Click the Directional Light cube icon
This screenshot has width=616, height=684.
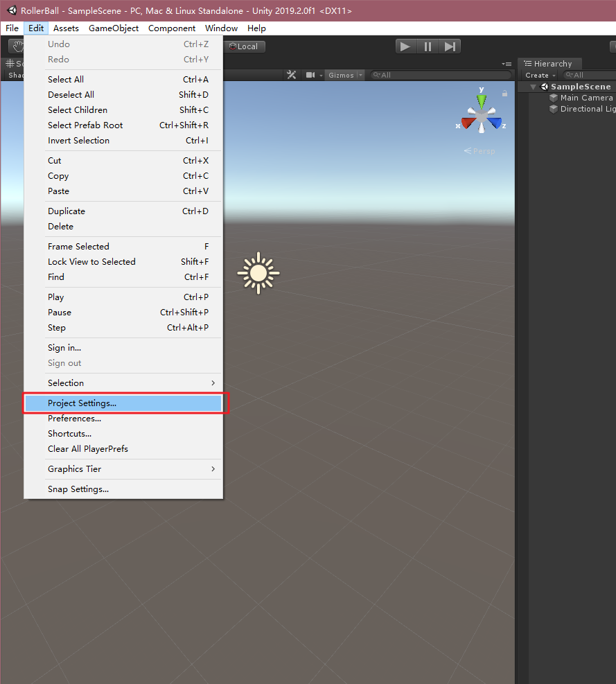coord(554,109)
